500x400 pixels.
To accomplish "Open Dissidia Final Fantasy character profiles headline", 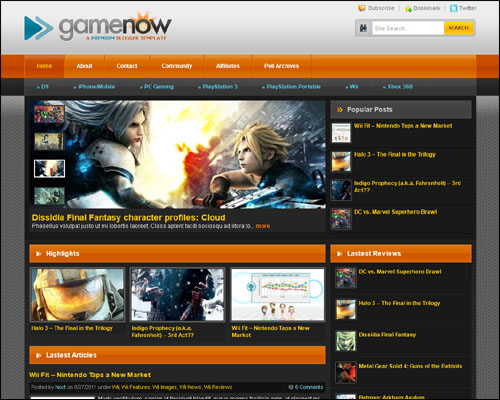I will (x=128, y=218).
